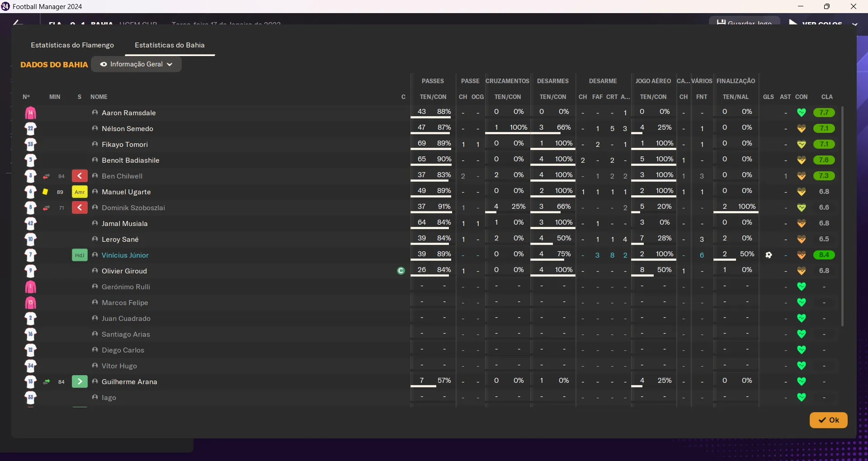Confirm with the Ok button
The height and width of the screenshot is (461, 868).
(x=828, y=420)
